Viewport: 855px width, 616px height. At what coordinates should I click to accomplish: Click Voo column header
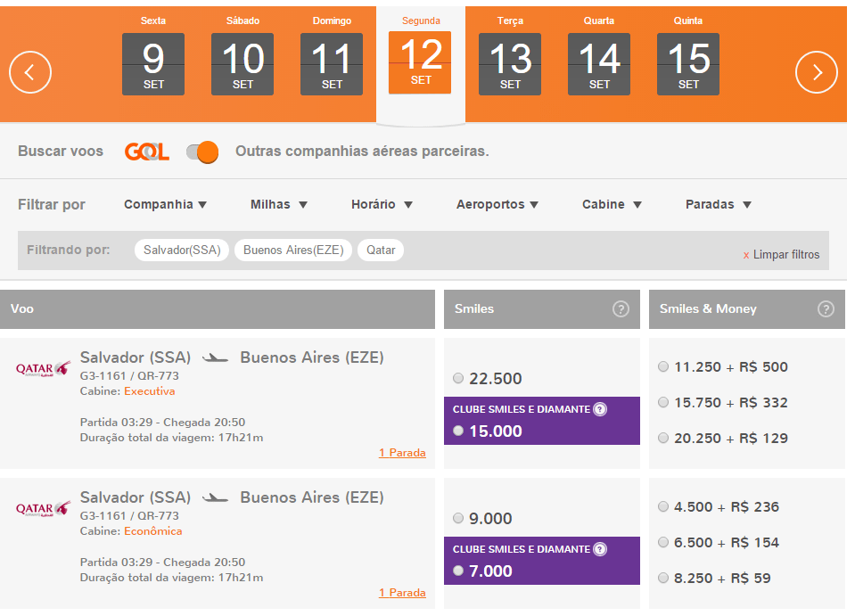coord(218,309)
